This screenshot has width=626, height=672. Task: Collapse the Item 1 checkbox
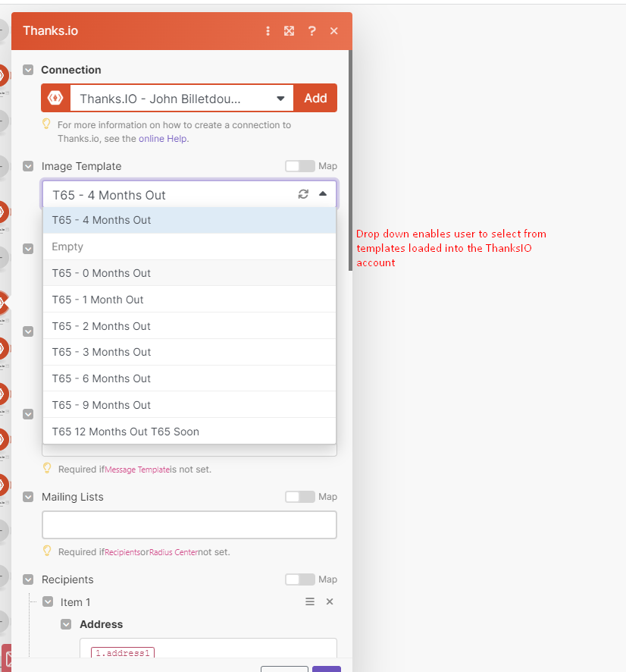coord(48,602)
